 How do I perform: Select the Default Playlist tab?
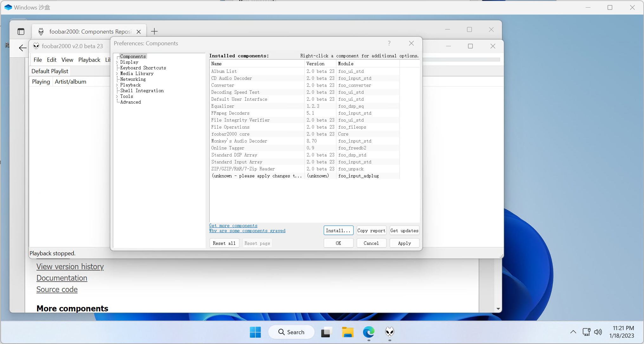[x=50, y=71]
